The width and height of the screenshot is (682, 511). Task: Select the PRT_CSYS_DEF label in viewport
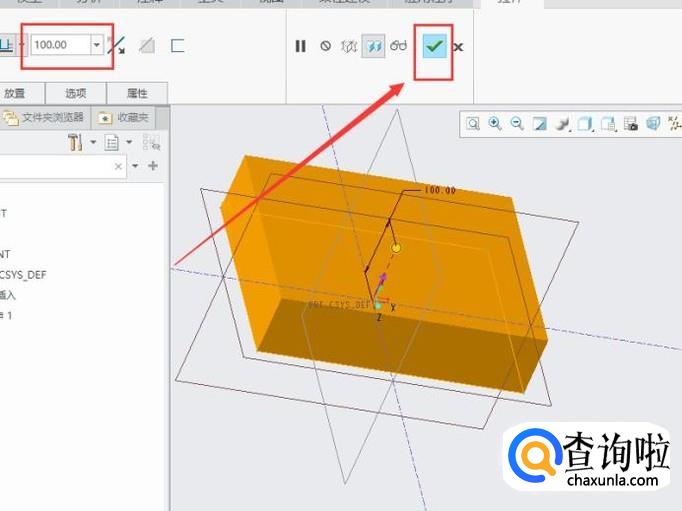pyautogui.click(x=339, y=304)
